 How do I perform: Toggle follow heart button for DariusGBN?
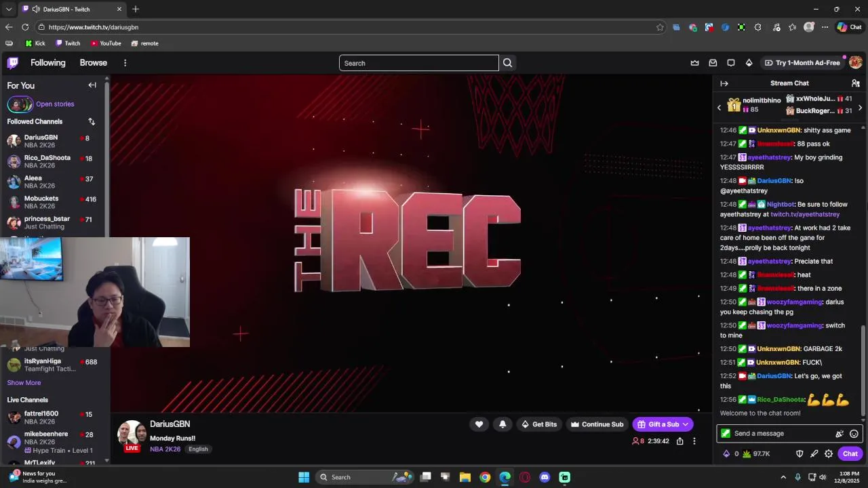479,424
